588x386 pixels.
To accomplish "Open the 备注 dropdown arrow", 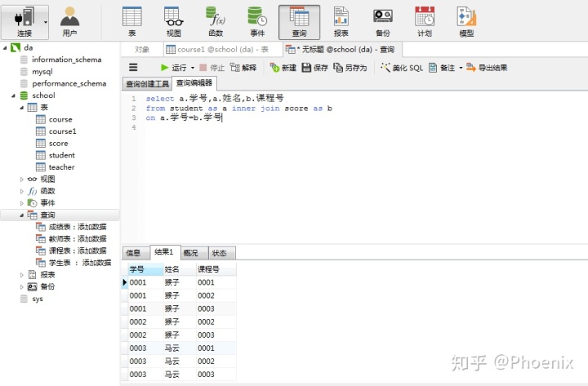I will click(461, 68).
